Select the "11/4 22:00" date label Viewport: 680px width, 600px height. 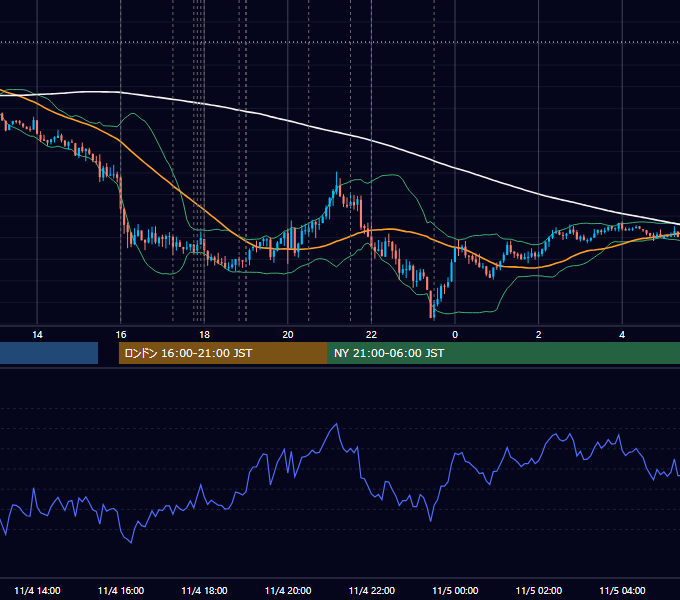372,590
